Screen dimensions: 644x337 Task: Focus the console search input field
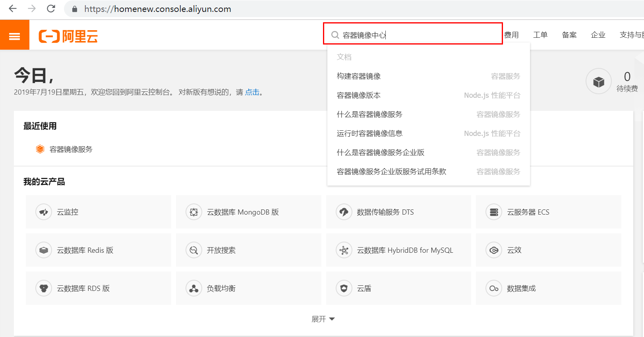tap(413, 33)
